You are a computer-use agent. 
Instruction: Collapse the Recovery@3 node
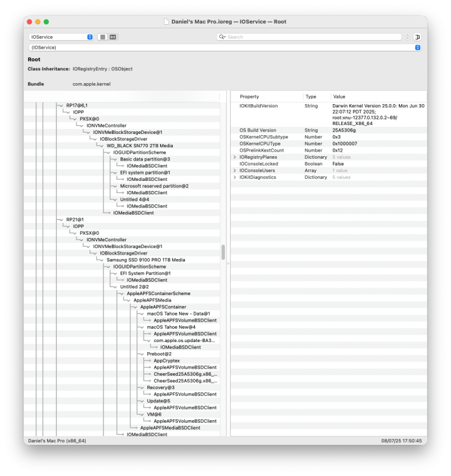(142, 388)
